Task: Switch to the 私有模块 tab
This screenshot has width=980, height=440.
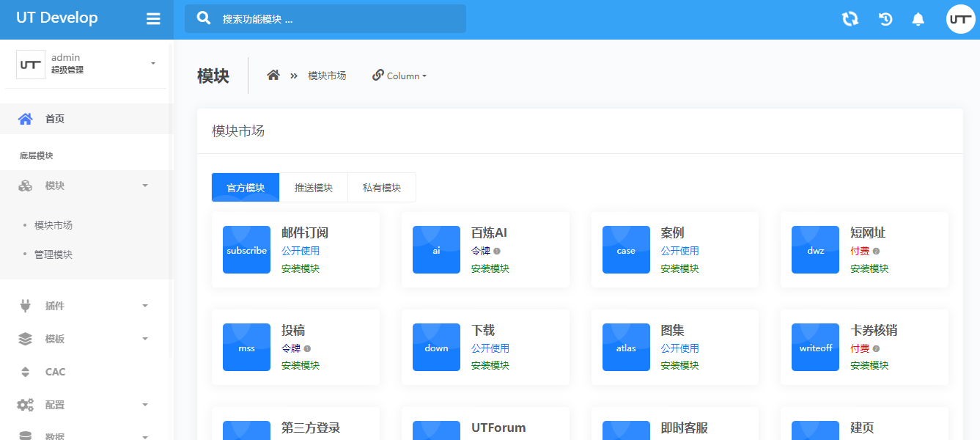Action: [382, 188]
